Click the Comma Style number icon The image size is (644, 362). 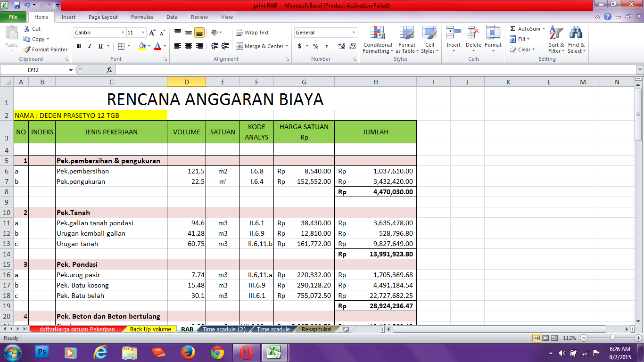pyautogui.click(x=327, y=47)
